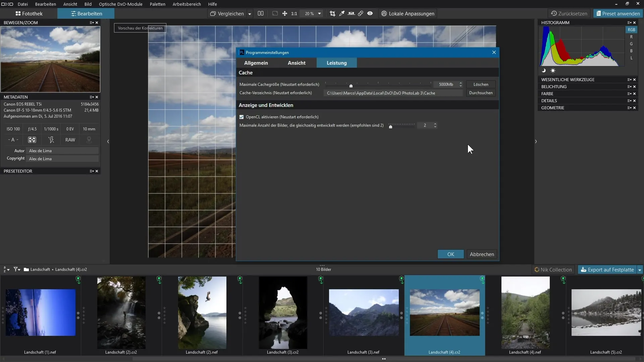Toggle highlight clipping sun icon
Screen dimensions: 644x362
click(x=553, y=71)
